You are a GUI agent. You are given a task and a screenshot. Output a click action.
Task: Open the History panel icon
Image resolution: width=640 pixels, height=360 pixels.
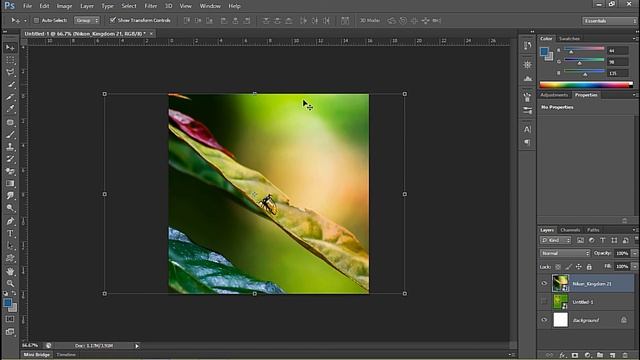[527, 46]
